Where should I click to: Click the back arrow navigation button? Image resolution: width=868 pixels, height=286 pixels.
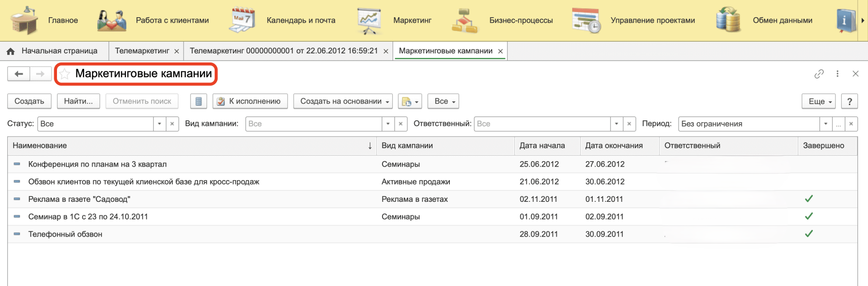pos(19,74)
